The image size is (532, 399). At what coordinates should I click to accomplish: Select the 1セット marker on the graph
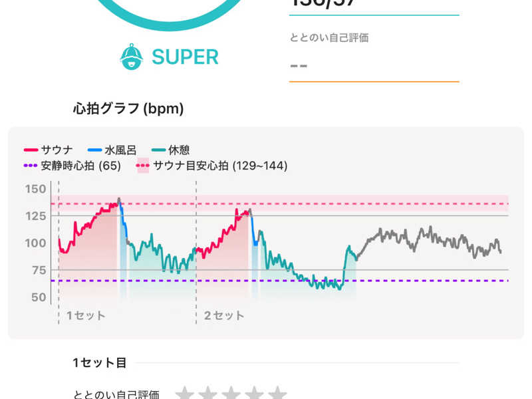[85, 315]
